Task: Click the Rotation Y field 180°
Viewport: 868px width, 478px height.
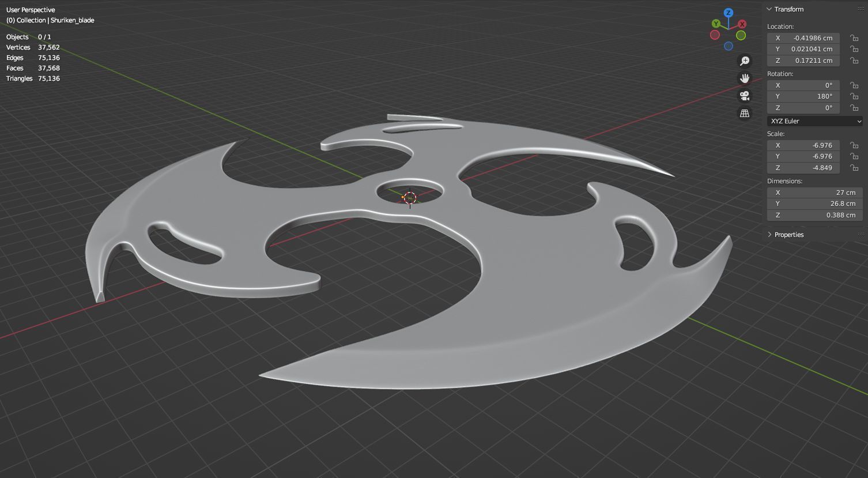Action: click(803, 96)
